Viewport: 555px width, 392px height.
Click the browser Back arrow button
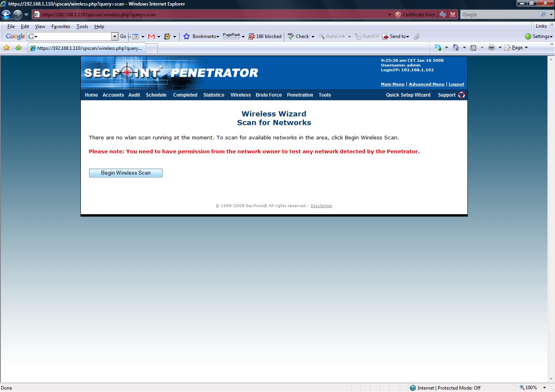pyautogui.click(x=6, y=15)
